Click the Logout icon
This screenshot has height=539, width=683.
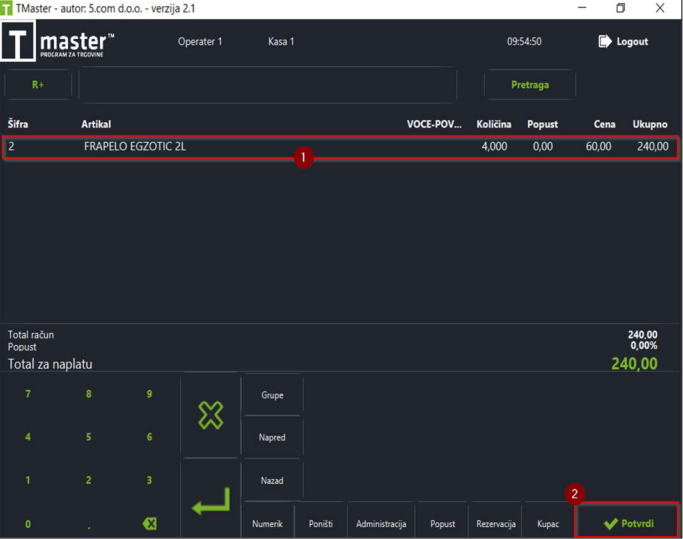[605, 41]
